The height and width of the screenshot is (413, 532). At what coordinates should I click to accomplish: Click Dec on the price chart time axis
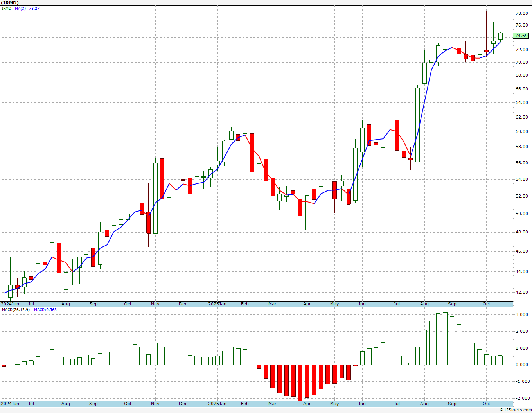pos(183,304)
